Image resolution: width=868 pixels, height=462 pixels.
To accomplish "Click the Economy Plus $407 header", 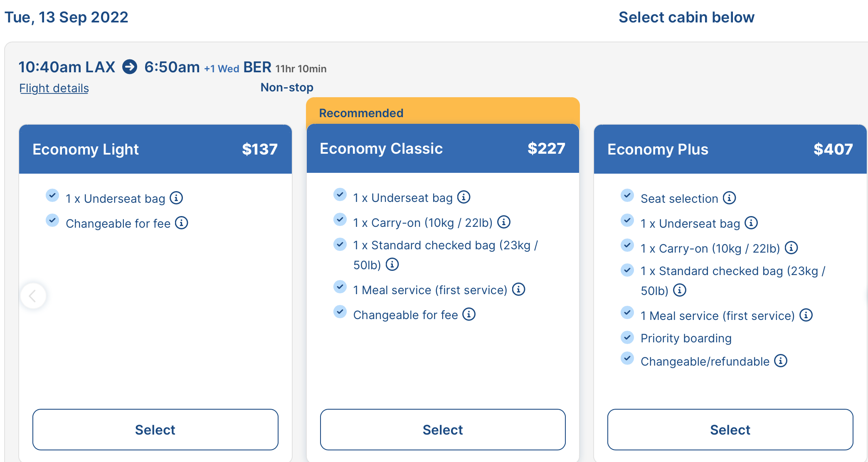I will point(730,149).
